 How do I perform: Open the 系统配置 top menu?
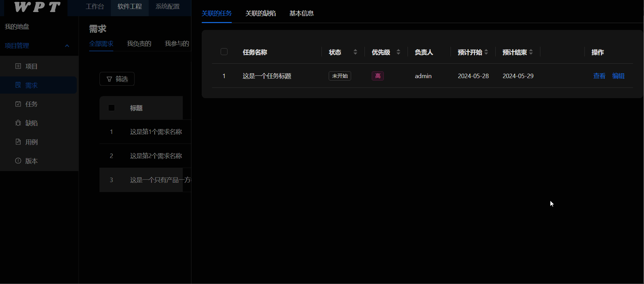(x=168, y=7)
